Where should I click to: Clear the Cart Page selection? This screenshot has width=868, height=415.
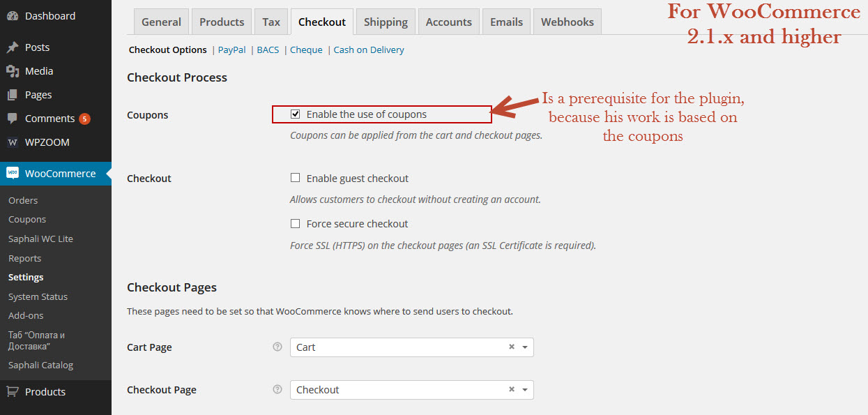512,347
